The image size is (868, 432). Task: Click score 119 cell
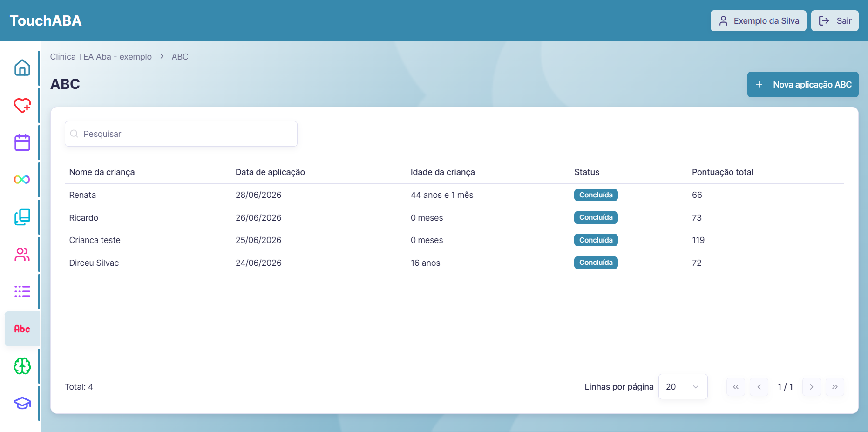coord(698,240)
